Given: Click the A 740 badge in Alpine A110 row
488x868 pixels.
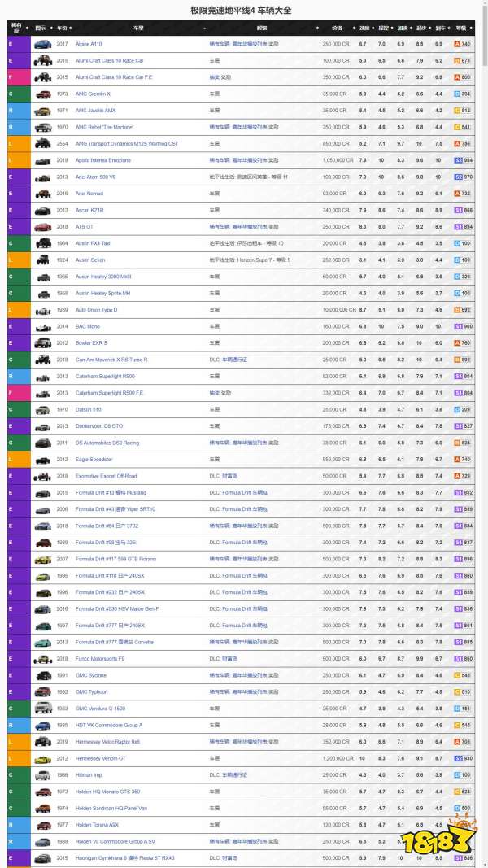Looking at the screenshot, I should coord(462,44).
